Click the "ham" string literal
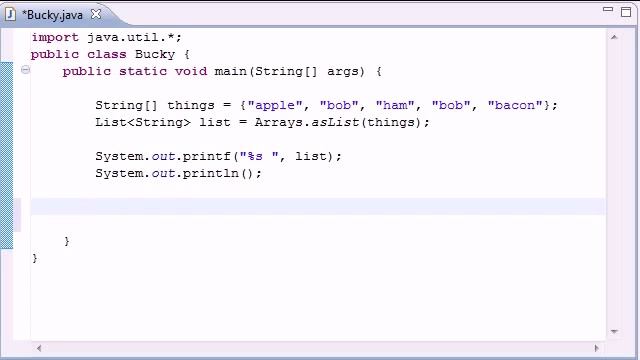The height and width of the screenshot is (360, 640). 395,105
